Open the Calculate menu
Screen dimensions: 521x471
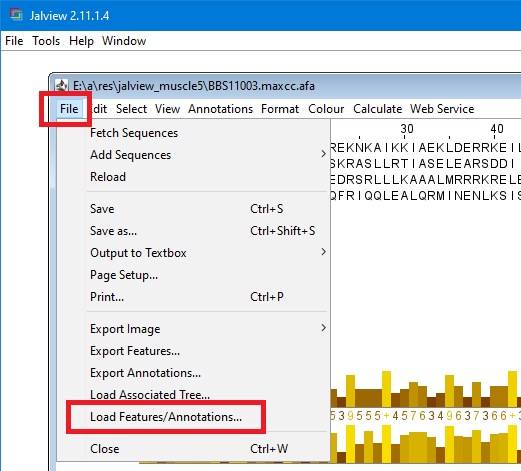pyautogui.click(x=377, y=109)
